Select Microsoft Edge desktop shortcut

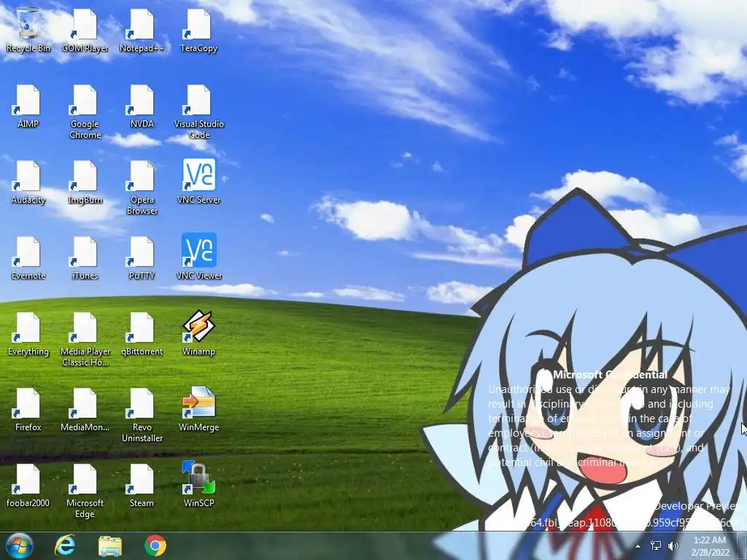pyautogui.click(x=85, y=491)
